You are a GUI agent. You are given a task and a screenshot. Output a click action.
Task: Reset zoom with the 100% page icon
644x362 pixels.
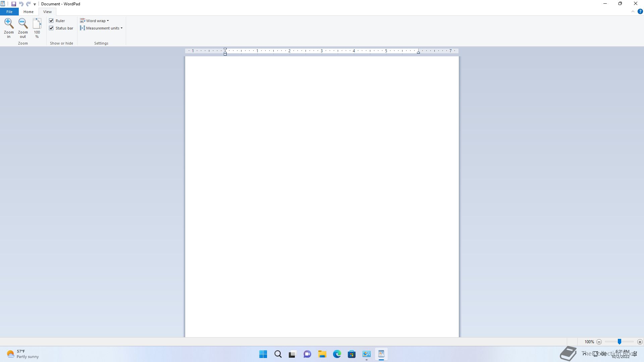tap(37, 23)
